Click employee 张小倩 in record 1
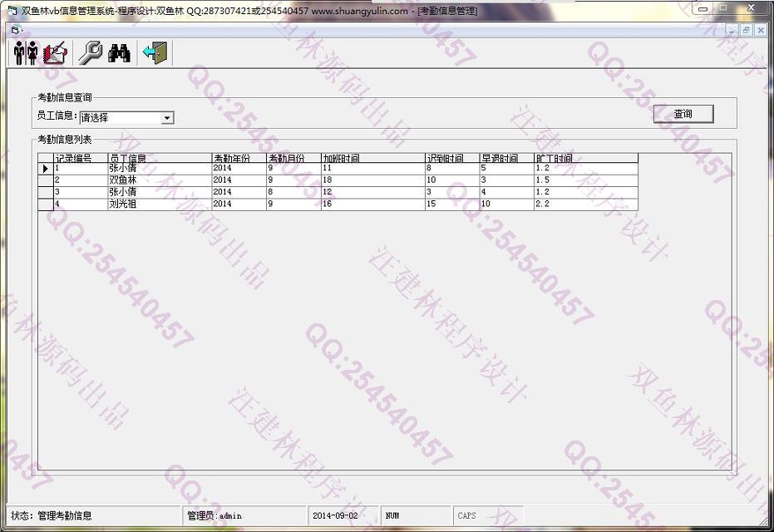This screenshot has width=774, height=532. point(160,169)
